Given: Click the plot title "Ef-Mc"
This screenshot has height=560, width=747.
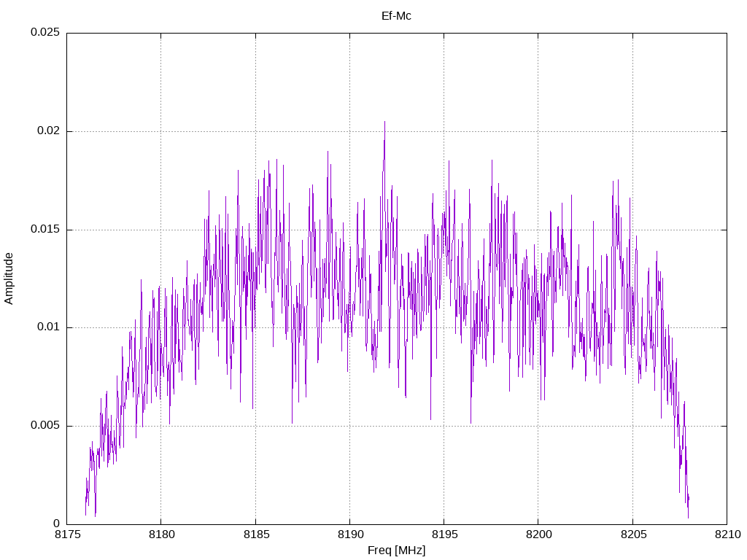Looking at the screenshot, I should point(396,16).
